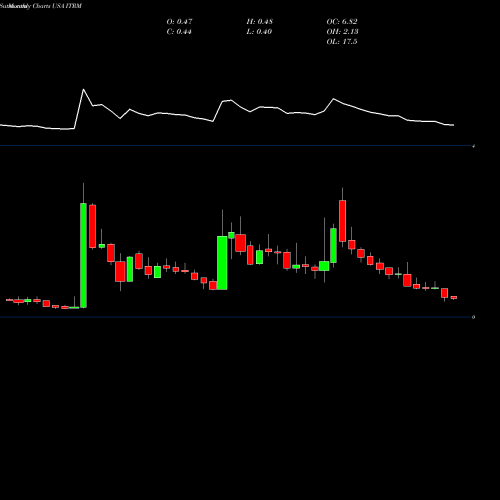Select the last red candle on the far right
Image resolution: width=500 pixels, height=500 pixels.
tap(454, 297)
